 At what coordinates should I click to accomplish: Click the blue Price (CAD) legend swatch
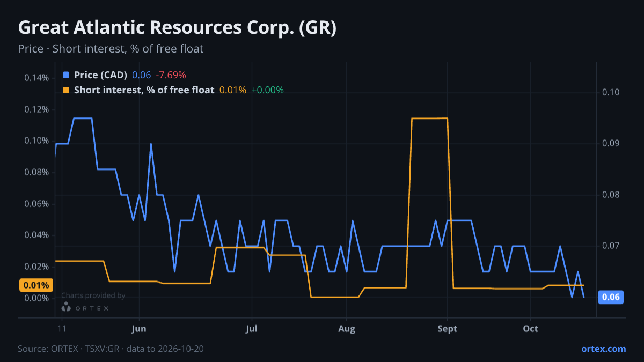[66, 75]
